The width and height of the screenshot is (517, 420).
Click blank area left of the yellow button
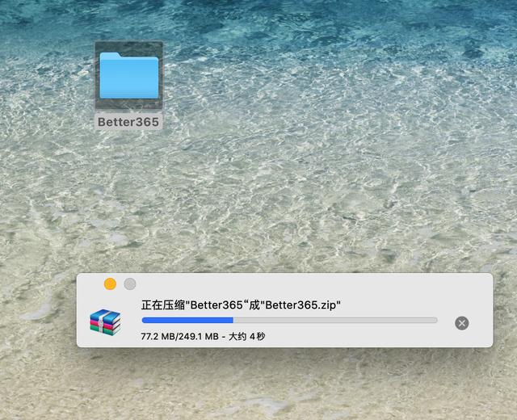89,284
